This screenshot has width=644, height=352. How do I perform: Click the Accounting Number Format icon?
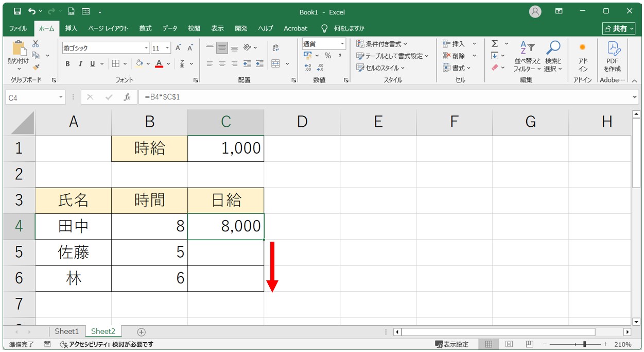pyautogui.click(x=308, y=56)
